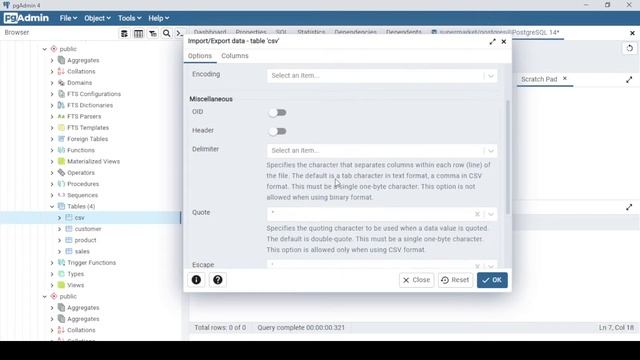Close the Import/Export data dialog with X

tap(504, 42)
